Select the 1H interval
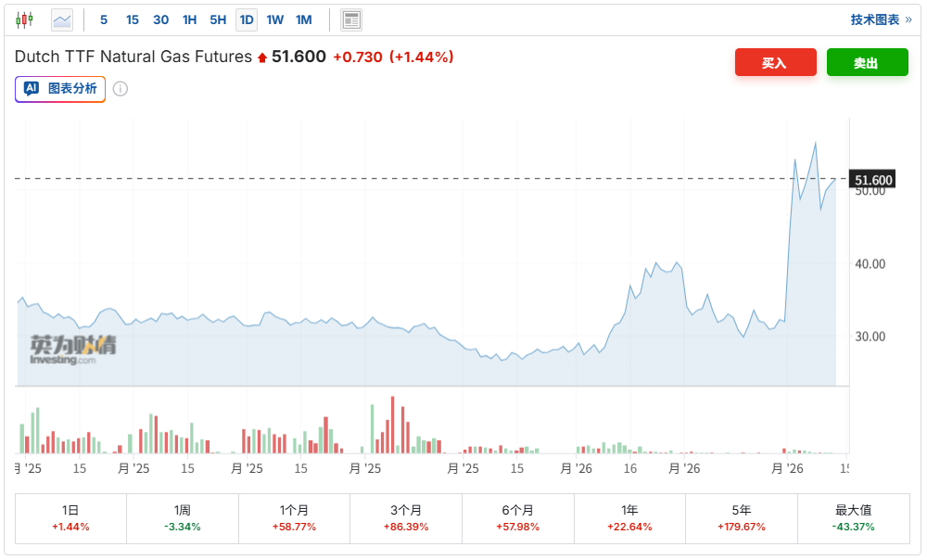This screenshot has width=927, height=560. 189,19
